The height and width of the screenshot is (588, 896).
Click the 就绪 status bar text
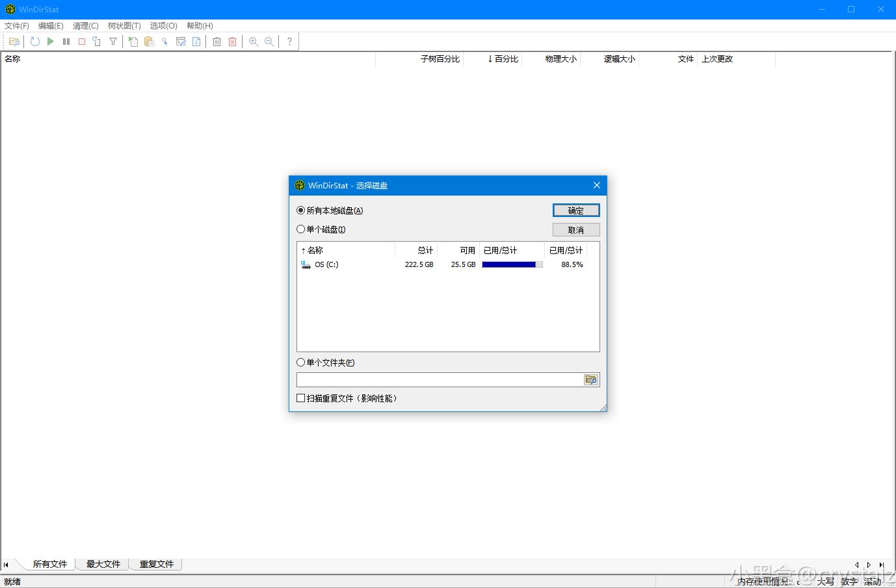(x=12, y=582)
